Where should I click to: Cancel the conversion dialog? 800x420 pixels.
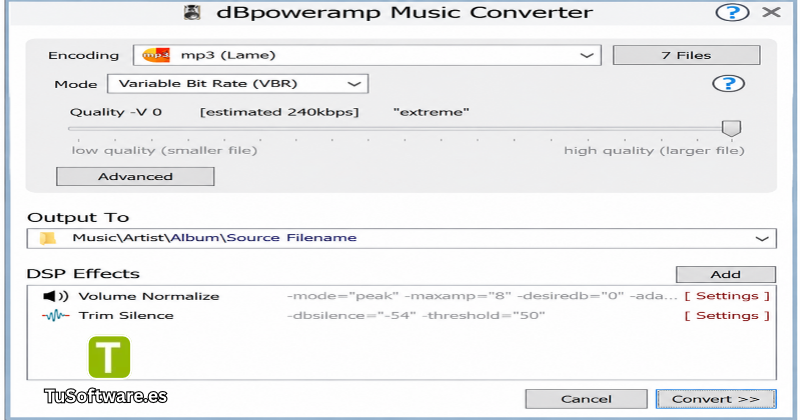(586, 399)
